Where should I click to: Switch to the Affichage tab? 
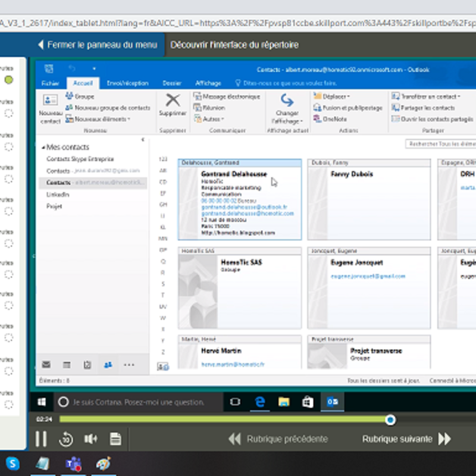tap(208, 83)
